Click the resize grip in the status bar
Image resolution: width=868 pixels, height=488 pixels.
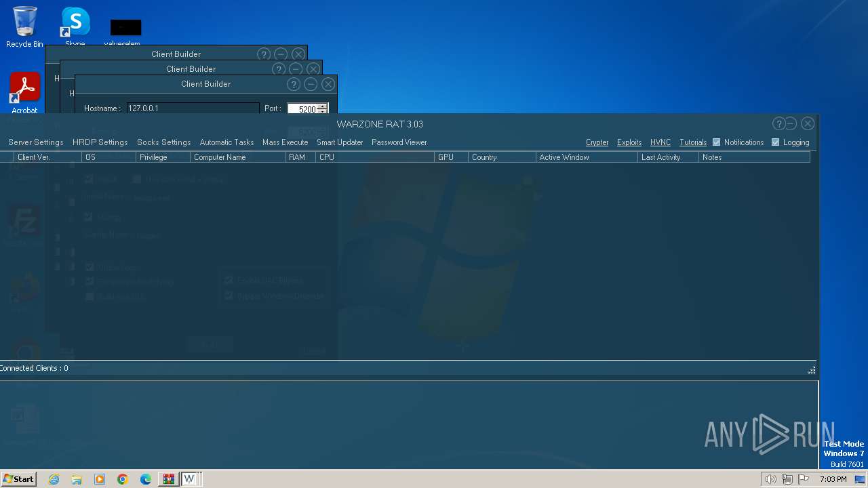tap(812, 370)
